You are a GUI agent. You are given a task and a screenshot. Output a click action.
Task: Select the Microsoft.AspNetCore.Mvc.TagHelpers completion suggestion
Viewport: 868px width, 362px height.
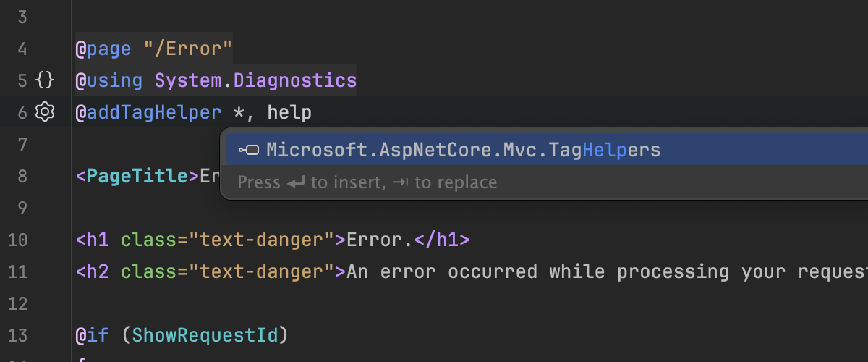tap(463, 150)
